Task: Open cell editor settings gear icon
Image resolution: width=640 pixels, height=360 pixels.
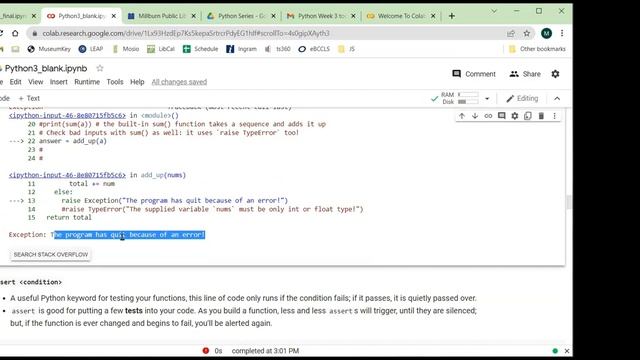Action: coord(515,116)
